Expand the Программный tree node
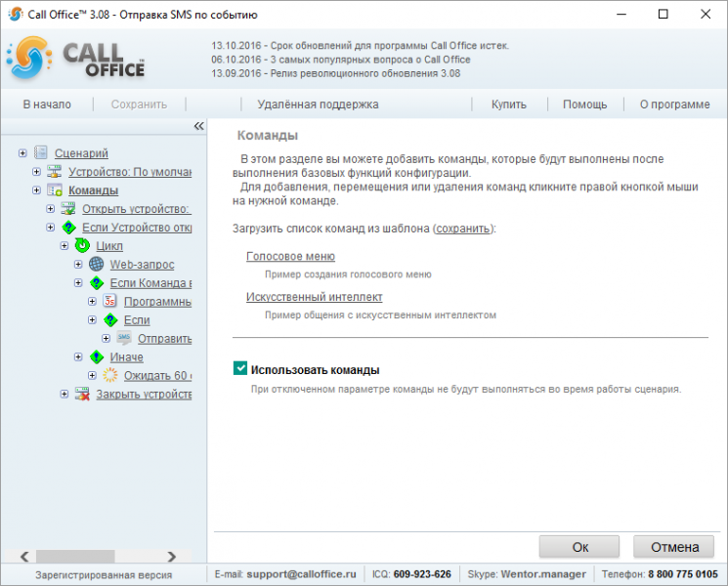The image size is (728, 586). coord(92,301)
